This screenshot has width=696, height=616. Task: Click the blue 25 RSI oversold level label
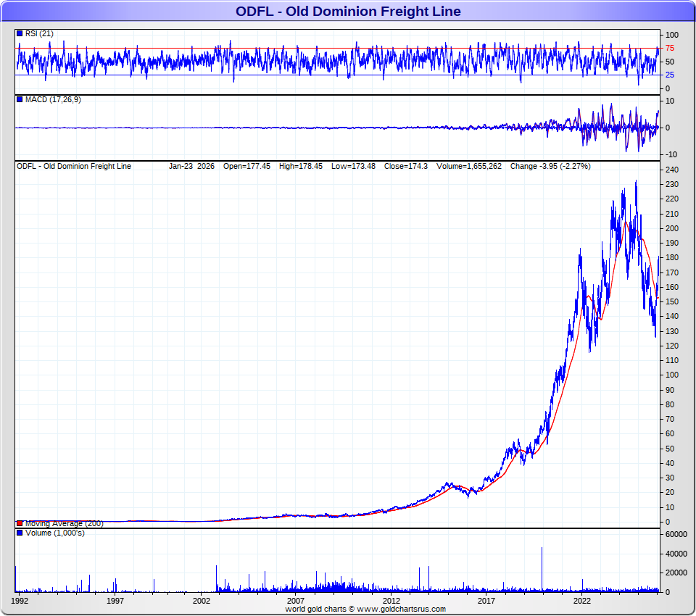pos(670,75)
